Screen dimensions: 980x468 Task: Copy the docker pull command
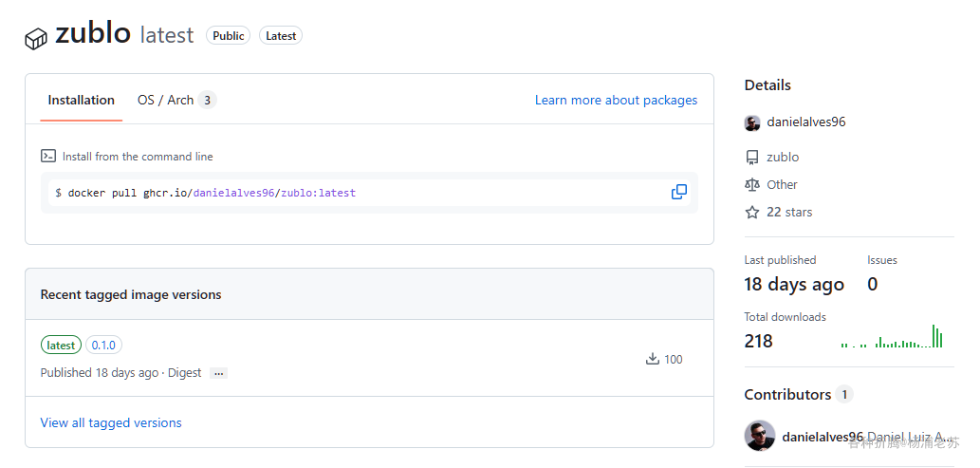coord(679,192)
